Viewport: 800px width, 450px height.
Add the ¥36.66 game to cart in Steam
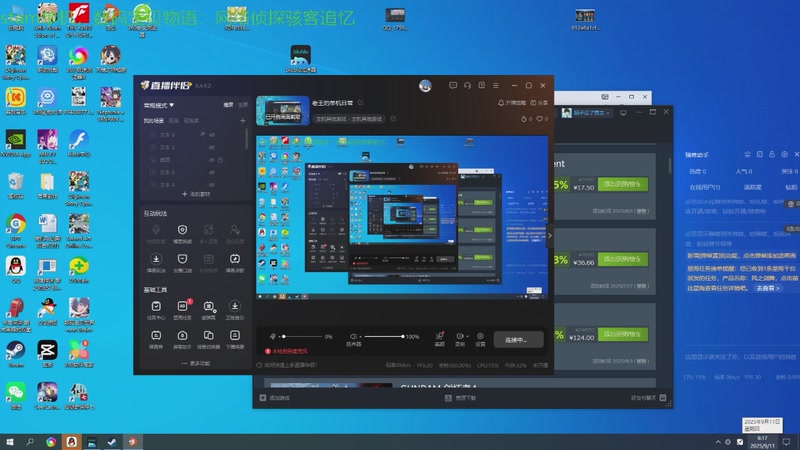click(622, 259)
